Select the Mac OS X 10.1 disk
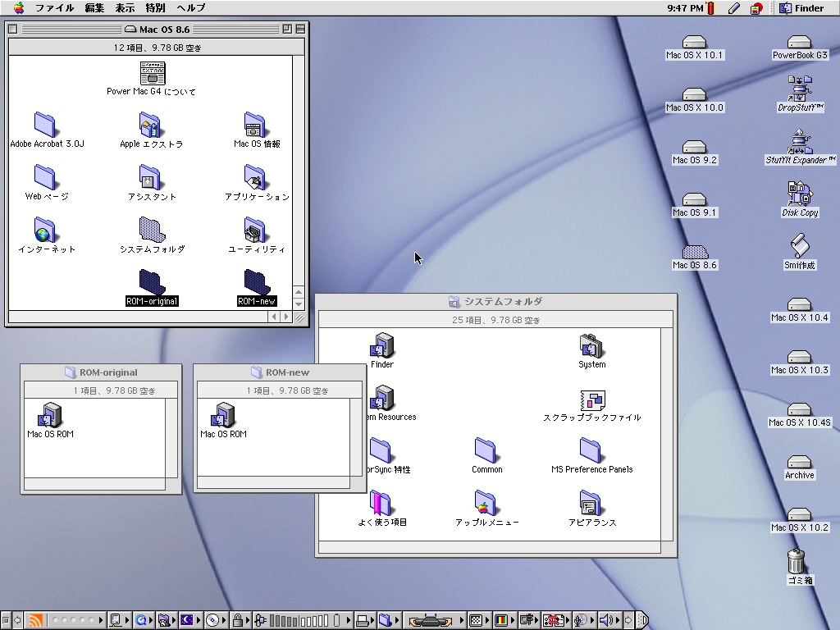The image size is (840, 630). [x=694, y=42]
